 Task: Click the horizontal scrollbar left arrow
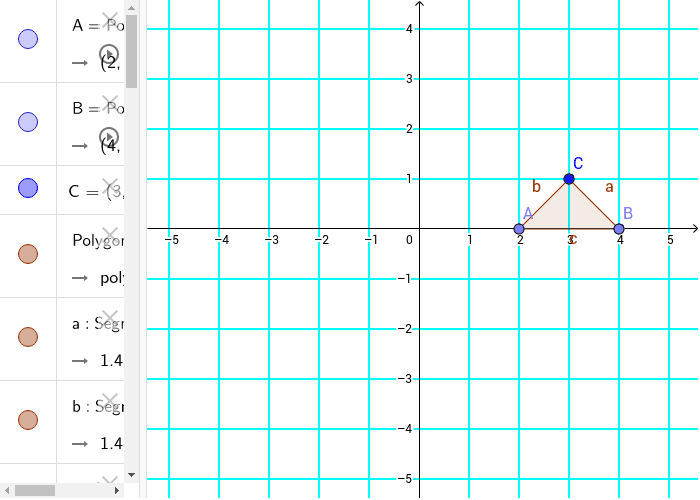pos(7,490)
